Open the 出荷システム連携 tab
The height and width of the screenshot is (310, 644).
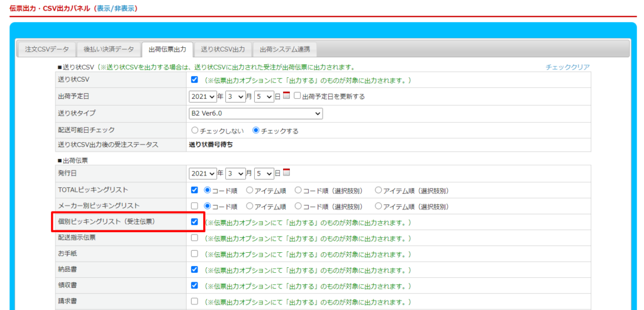tap(284, 49)
